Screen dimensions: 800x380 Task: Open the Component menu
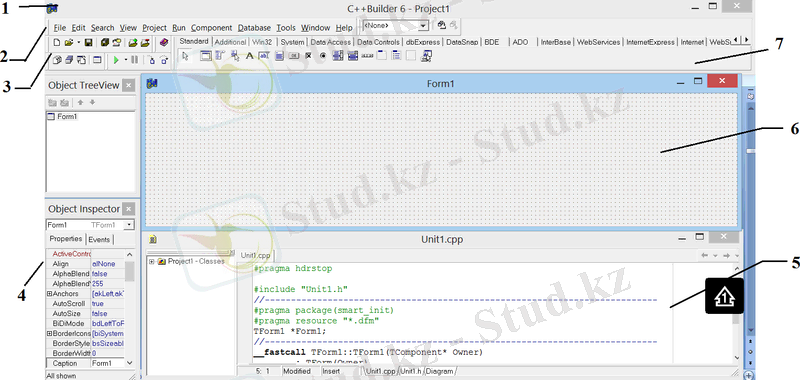pos(211,28)
